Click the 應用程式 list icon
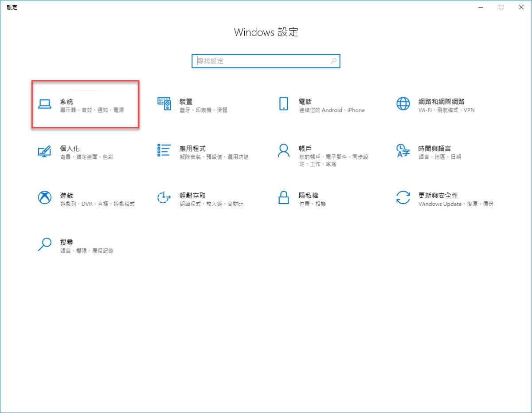This screenshot has height=413, width=532. pos(164,150)
